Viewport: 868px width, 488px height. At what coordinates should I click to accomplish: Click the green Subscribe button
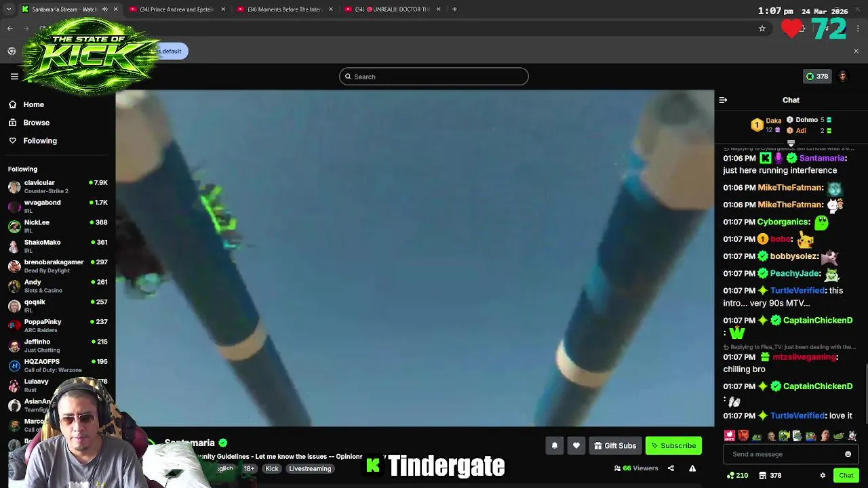(x=673, y=445)
